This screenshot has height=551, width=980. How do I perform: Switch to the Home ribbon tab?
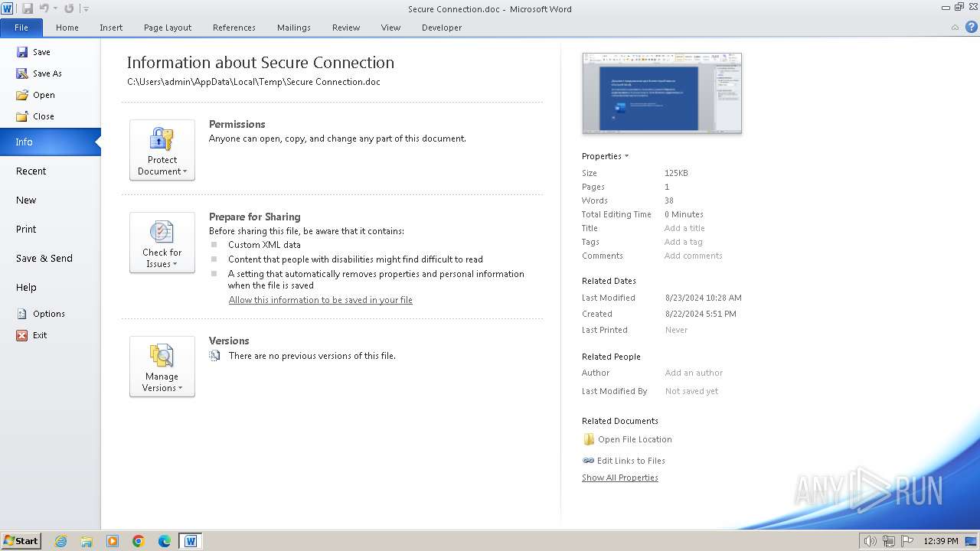pyautogui.click(x=67, y=28)
